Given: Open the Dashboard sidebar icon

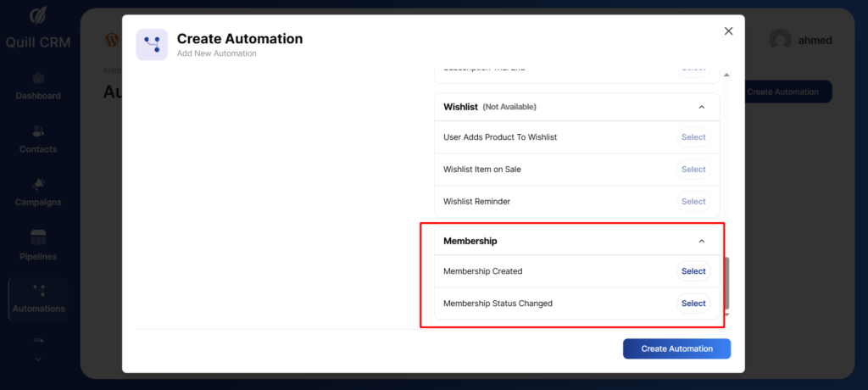Looking at the screenshot, I should [38, 79].
